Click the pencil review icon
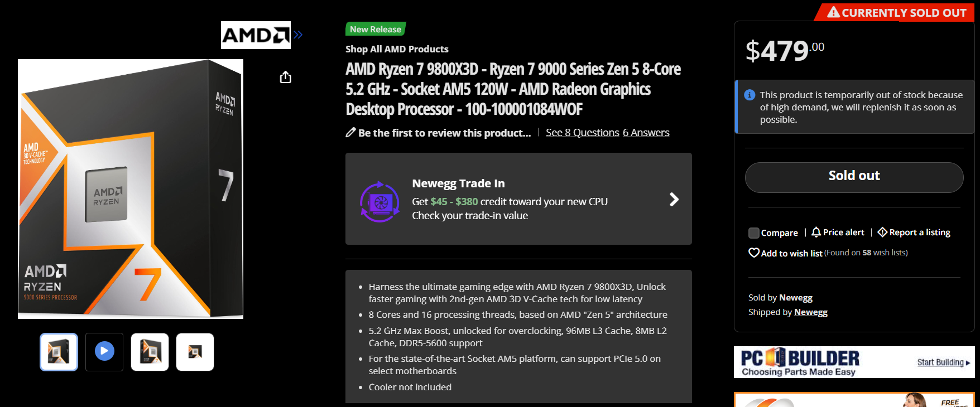 tap(350, 133)
